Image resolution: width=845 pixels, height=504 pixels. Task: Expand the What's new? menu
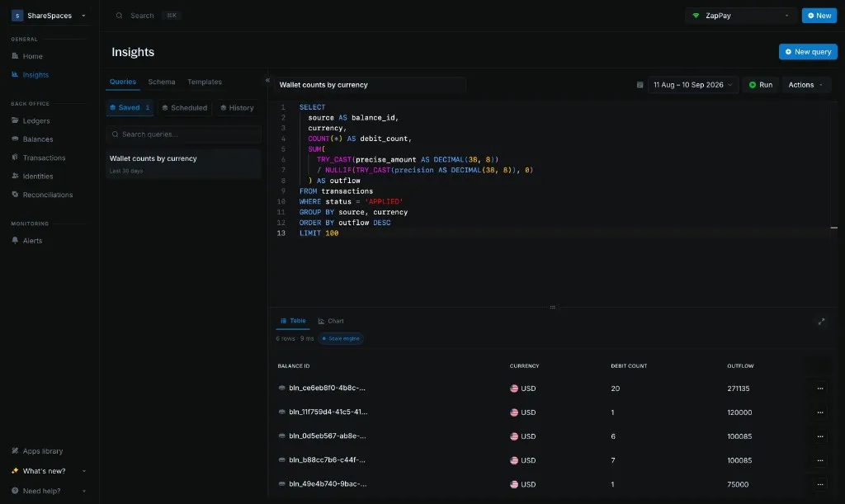(x=49, y=471)
